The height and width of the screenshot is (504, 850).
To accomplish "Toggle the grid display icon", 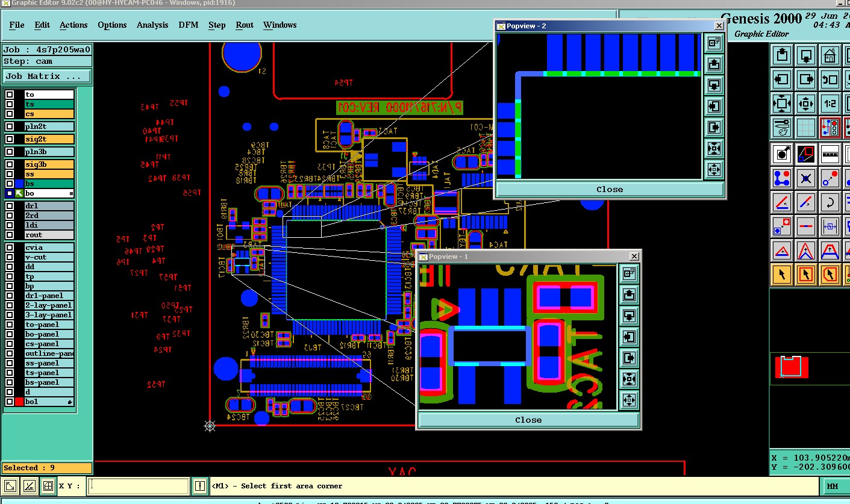I will 806,127.
